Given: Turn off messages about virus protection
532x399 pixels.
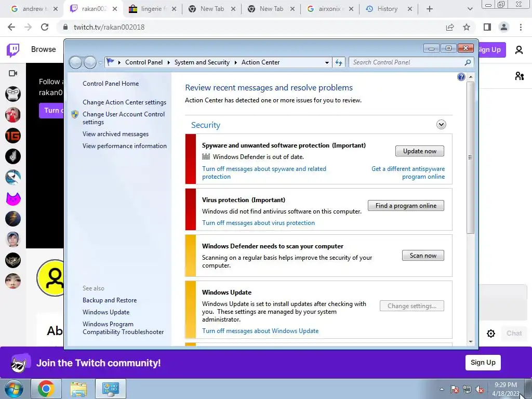Looking at the screenshot, I should click(258, 223).
